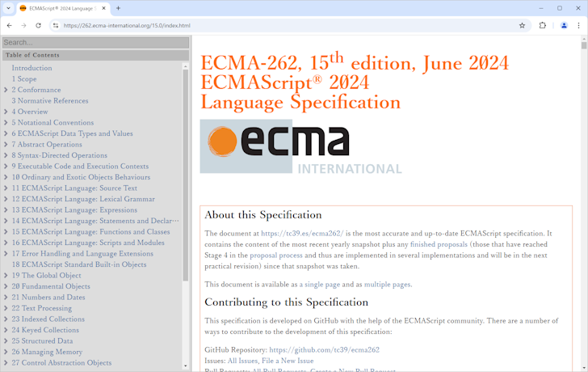Open the single page version link
This screenshot has height=372, width=588.
(x=320, y=284)
